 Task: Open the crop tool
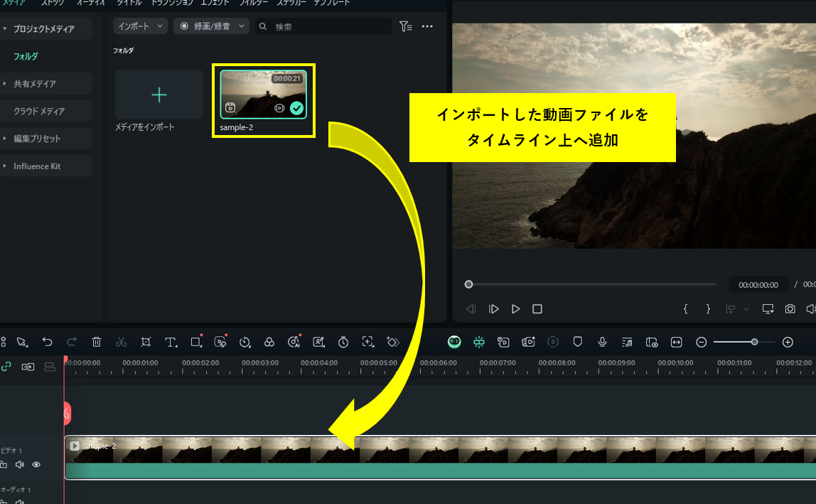(x=146, y=342)
